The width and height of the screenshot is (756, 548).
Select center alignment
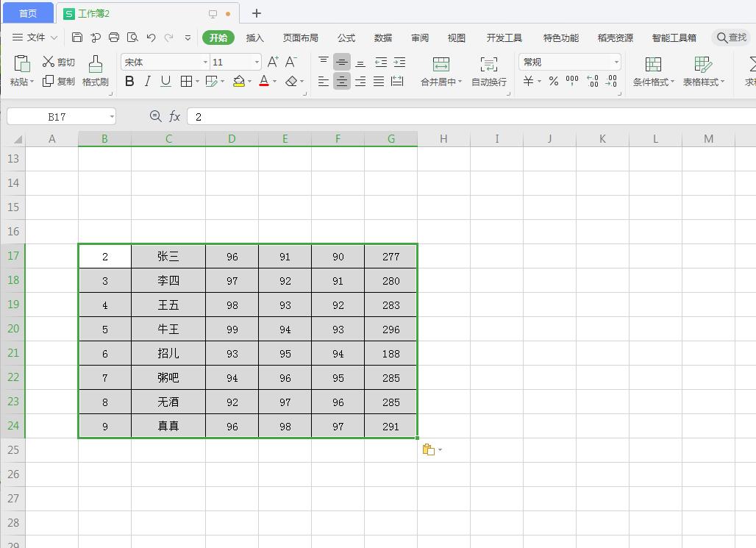[342, 82]
